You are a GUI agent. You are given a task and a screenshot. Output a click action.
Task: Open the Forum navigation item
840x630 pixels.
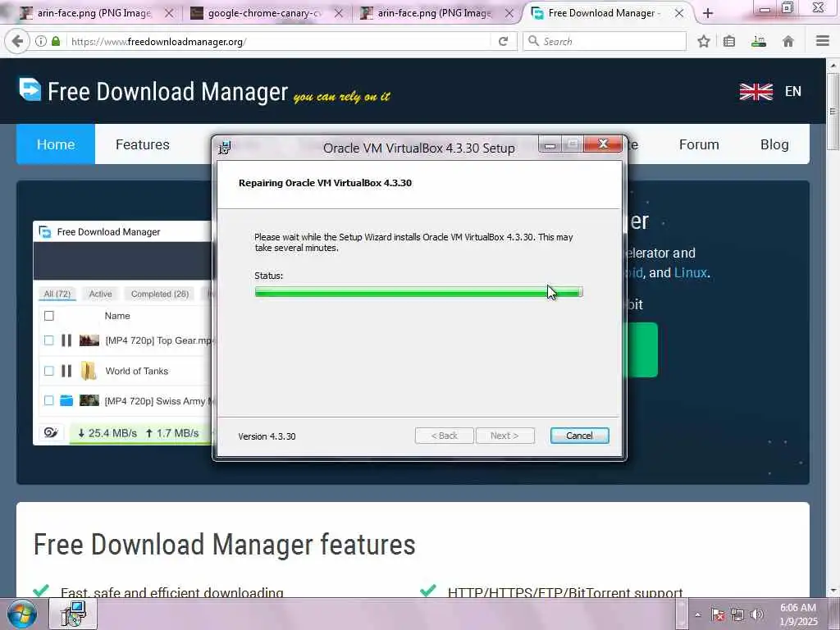coord(699,144)
